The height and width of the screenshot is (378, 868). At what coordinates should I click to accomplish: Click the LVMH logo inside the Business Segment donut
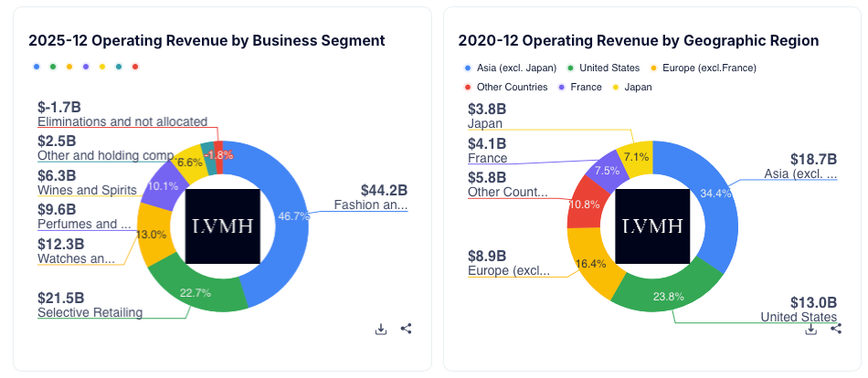[x=223, y=226]
